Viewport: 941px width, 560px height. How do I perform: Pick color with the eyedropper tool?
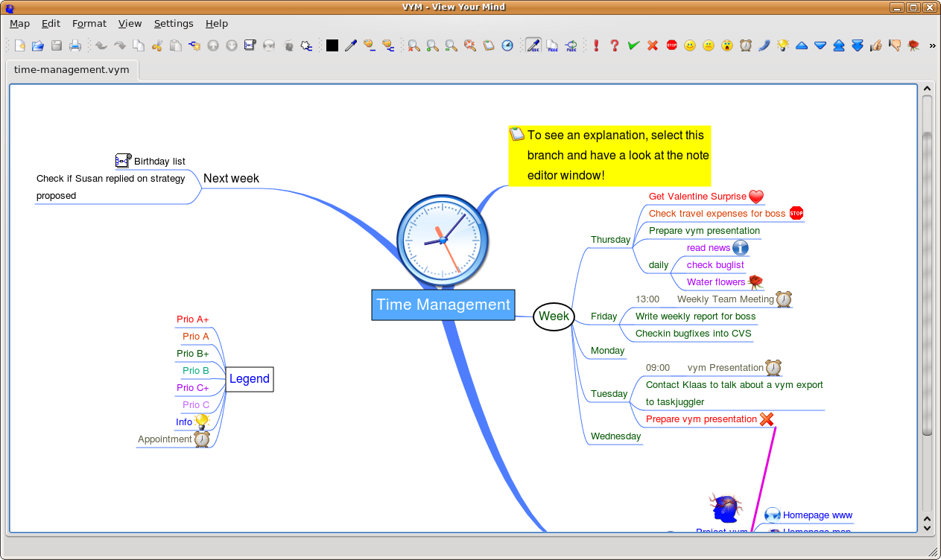tap(351, 45)
